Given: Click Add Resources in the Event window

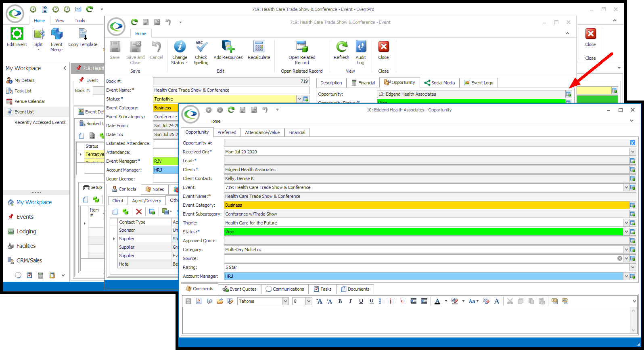Looking at the screenshot, I should pyautogui.click(x=228, y=50).
